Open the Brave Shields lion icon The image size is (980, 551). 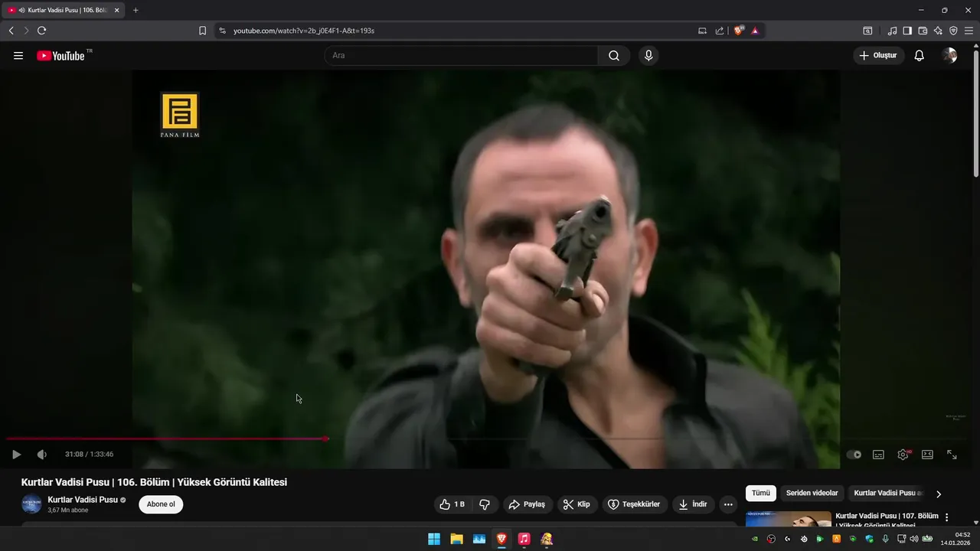click(x=739, y=31)
